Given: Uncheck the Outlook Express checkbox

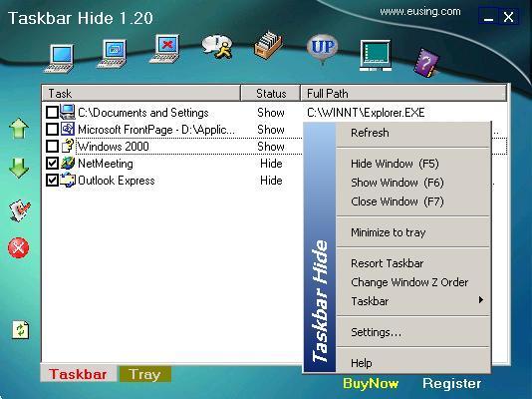Looking at the screenshot, I should 52,181.
